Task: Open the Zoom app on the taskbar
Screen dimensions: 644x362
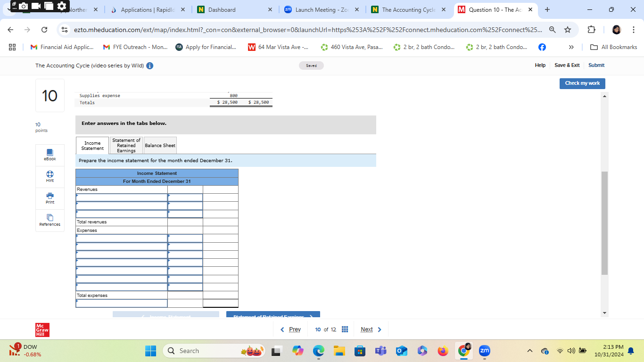Action: pos(484,351)
